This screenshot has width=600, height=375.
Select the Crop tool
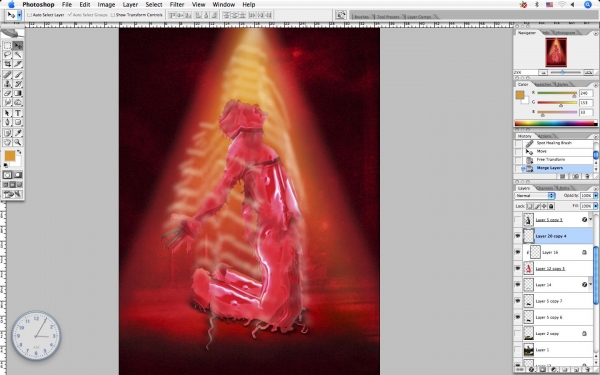pyautogui.click(x=7, y=64)
